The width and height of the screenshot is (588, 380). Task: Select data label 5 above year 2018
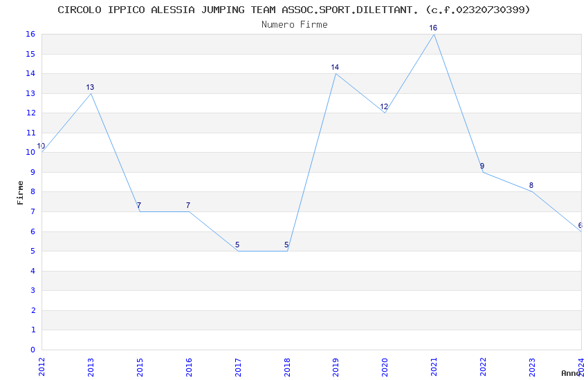tap(286, 245)
